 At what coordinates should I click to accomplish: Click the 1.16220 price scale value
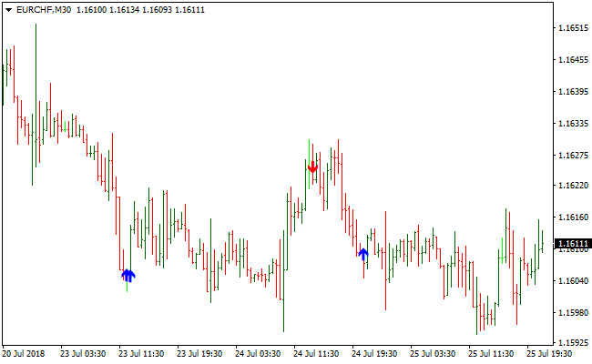(x=572, y=186)
